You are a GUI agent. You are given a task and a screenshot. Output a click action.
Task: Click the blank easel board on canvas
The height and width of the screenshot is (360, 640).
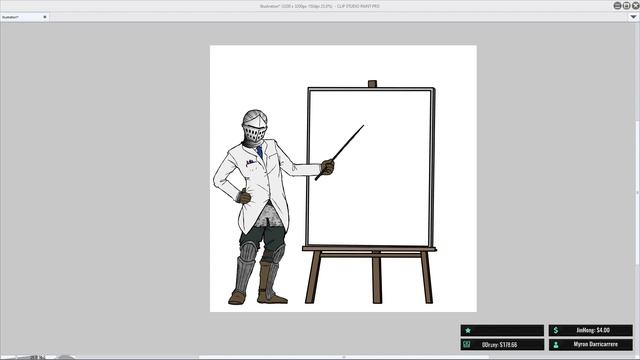pos(370,167)
